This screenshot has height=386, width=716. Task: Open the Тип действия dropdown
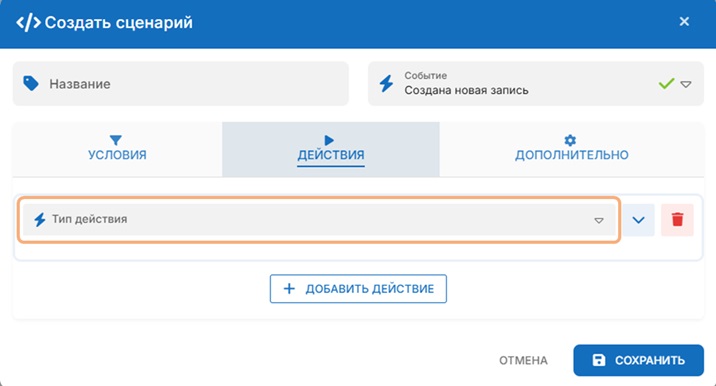320,220
